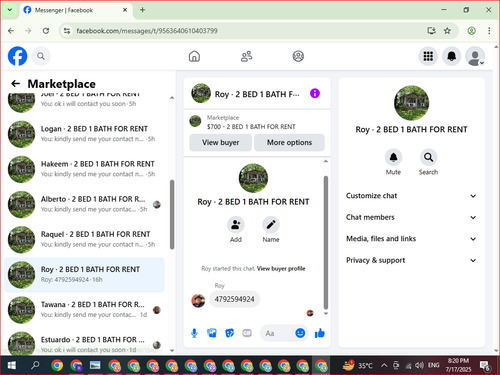The height and width of the screenshot is (375, 500).
Task: Click the Name pencil icon
Action: pyautogui.click(x=271, y=225)
